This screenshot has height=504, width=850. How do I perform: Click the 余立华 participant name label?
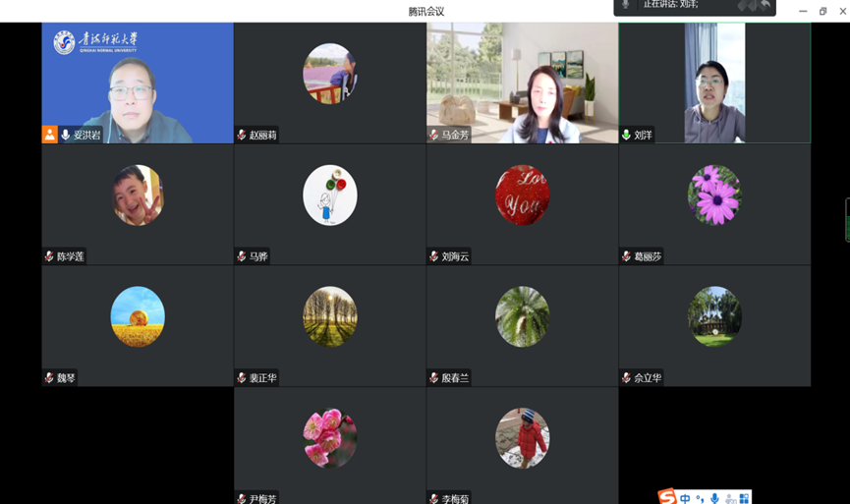[x=648, y=378]
